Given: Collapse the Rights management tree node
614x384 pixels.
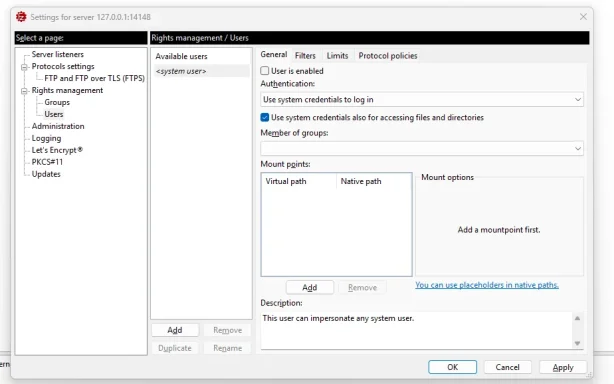Looking at the screenshot, I should (24, 91).
